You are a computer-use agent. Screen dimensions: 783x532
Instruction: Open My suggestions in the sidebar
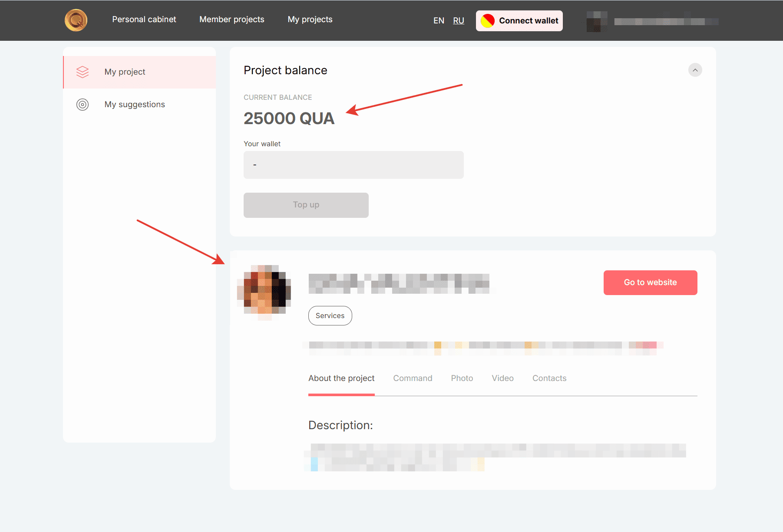(x=134, y=104)
